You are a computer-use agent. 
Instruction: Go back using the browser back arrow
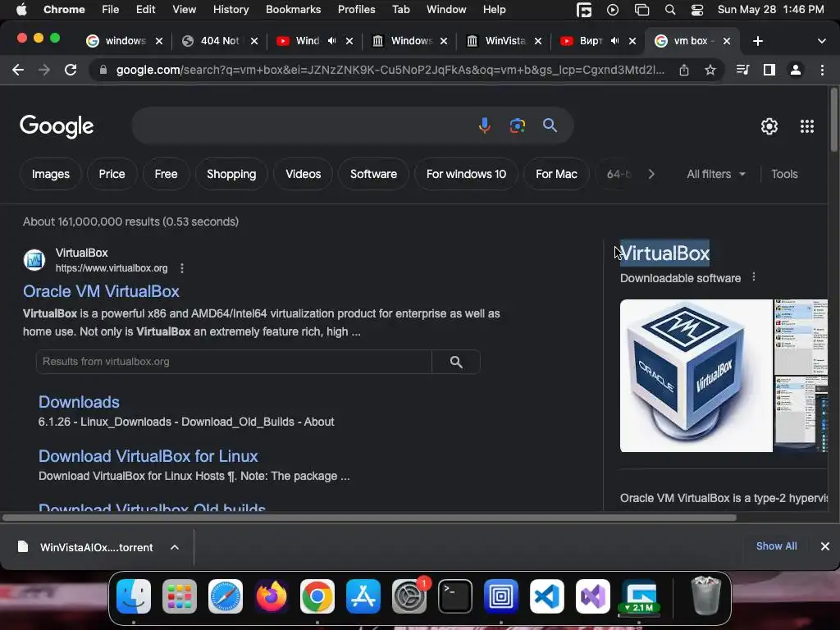[18, 70]
